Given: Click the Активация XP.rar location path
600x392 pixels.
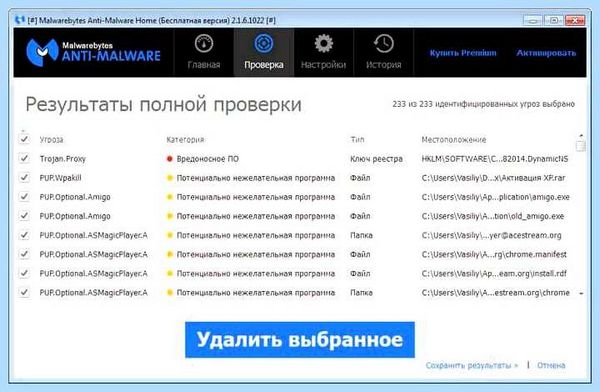Looking at the screenshot, I should tap(494, 178).
